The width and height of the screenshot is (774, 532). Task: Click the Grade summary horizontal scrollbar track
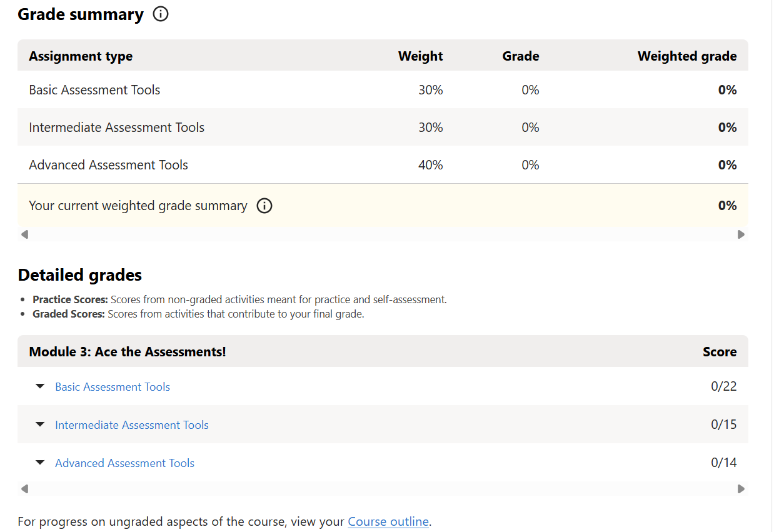click(383, 234)
